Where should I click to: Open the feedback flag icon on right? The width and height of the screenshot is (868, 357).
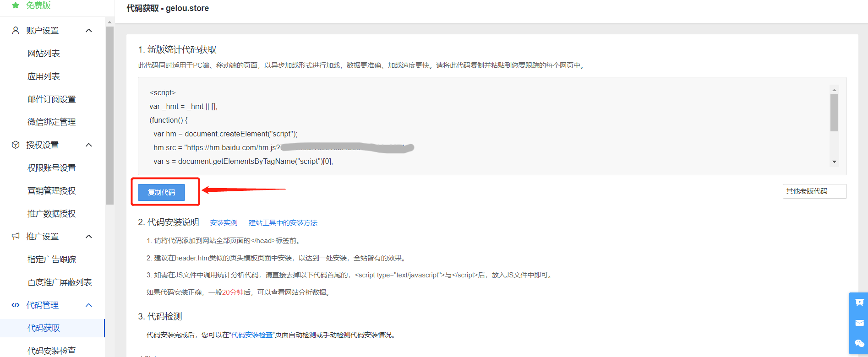click(x=859, y=302)
